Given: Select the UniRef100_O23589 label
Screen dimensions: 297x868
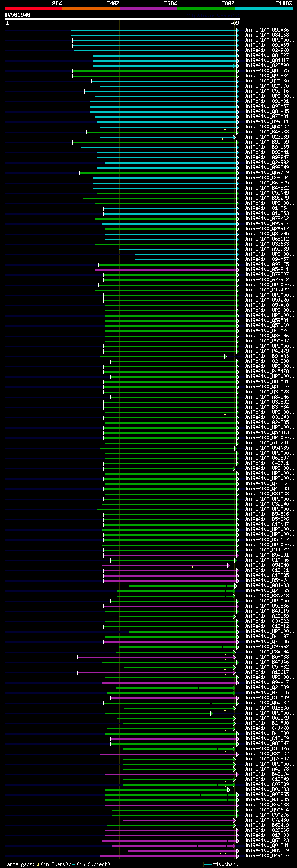Looking at the screenshot, I should click(266, 137).
